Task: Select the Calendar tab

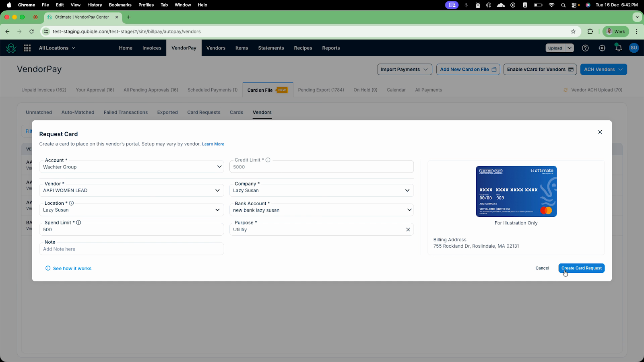Action: click(x=396, y=90)
